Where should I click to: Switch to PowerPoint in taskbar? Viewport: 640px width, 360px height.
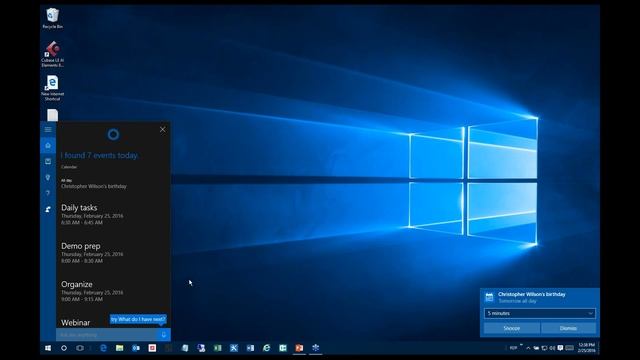tap(299, 348)
